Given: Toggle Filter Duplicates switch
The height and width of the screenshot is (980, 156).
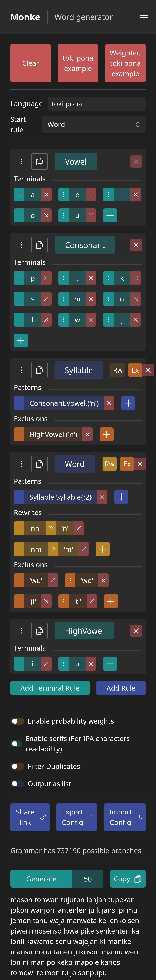Looking at the screenshot, I should tap(17, 767).
